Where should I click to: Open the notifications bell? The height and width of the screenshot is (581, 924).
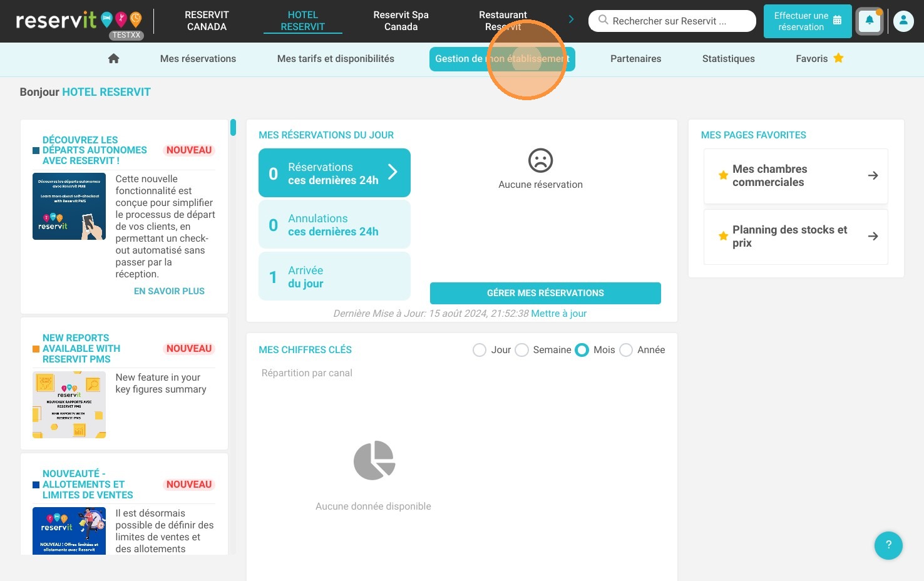(870, 21)
